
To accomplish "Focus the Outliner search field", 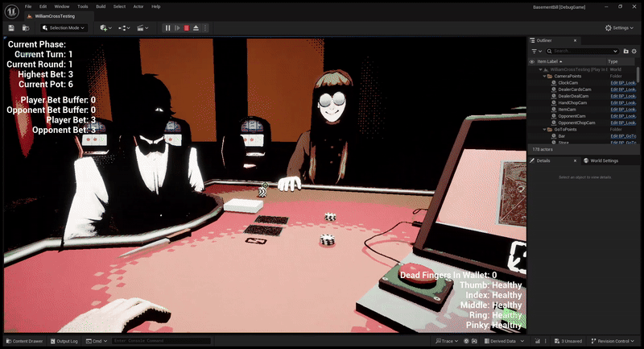I will 581,51.
